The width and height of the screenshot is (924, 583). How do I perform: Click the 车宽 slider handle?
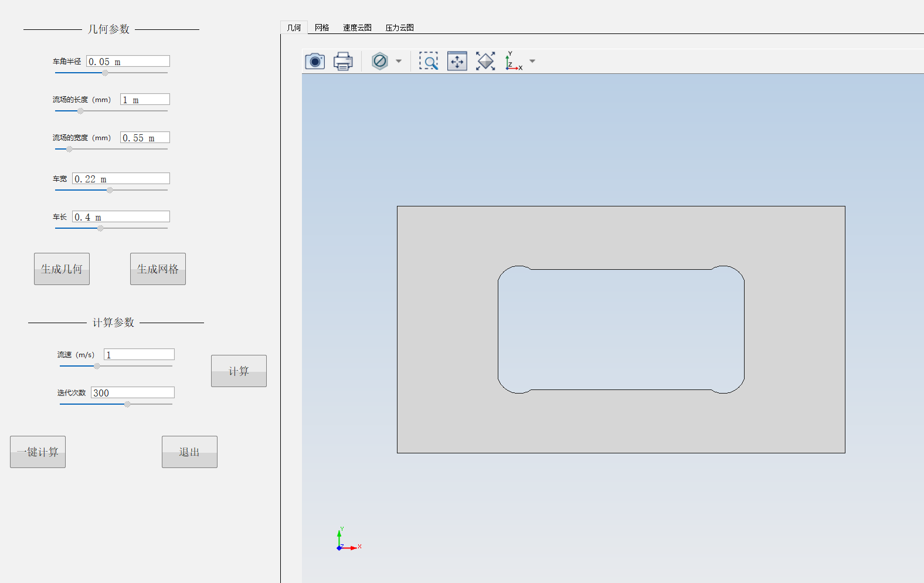110,190
